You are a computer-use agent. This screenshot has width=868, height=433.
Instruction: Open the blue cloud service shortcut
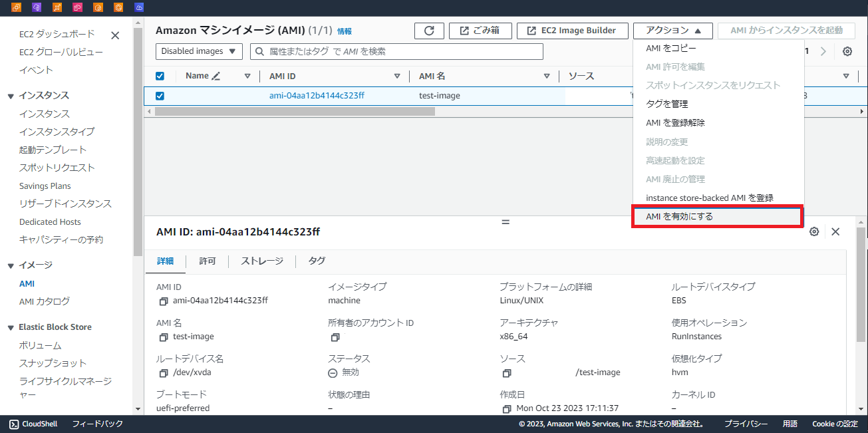139,7
